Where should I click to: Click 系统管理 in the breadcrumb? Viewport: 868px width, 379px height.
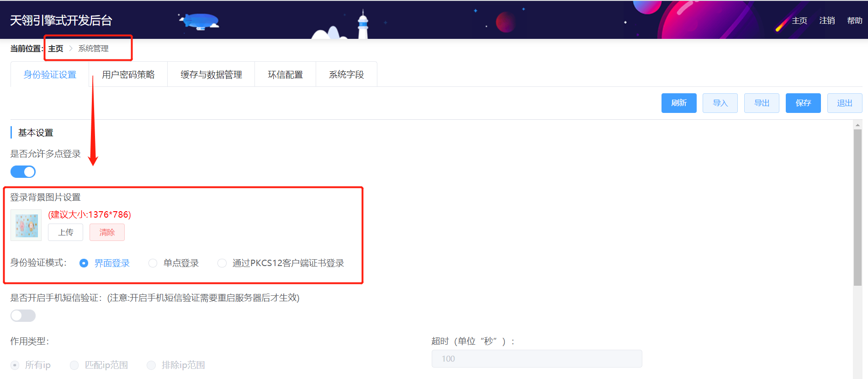(x=93, y=48)
